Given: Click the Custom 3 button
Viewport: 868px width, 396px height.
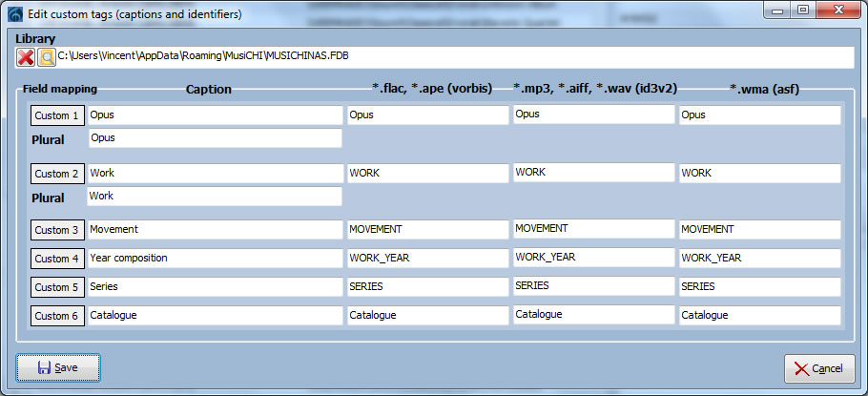Looking at the screenshot, I should click(57, 230).
